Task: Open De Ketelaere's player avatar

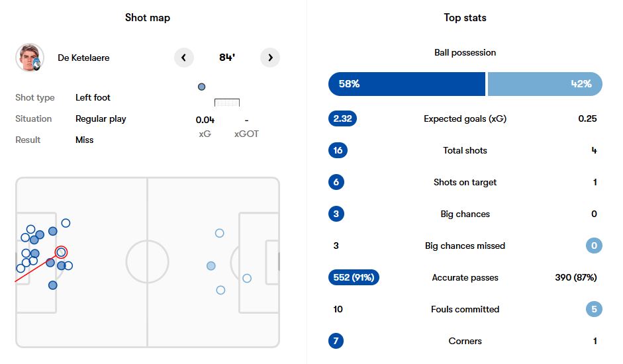Action: (30, 58)
